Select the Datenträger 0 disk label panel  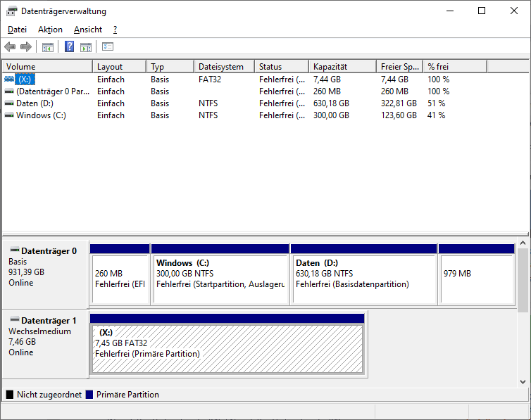pyautogui.click(x=45, y=274)
